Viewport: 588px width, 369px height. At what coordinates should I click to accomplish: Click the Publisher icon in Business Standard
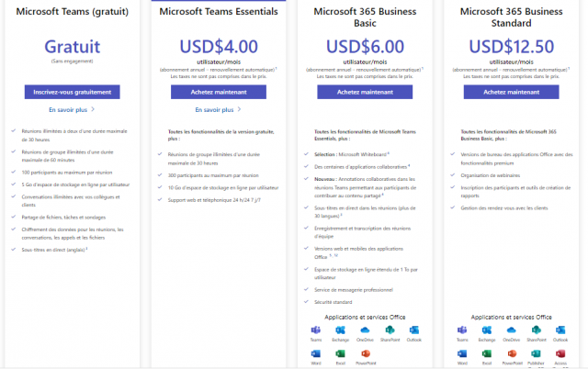click(536, 353)
